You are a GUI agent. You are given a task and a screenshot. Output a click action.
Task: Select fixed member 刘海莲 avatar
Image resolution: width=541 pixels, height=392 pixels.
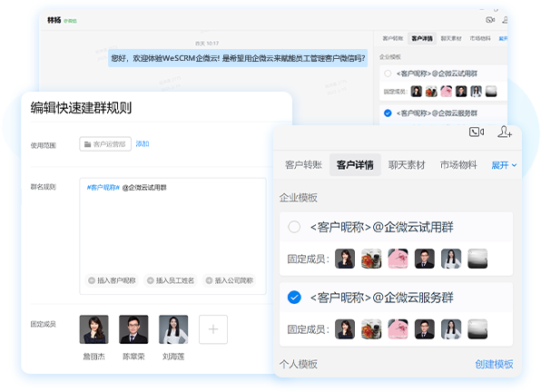click(x=173, y=329)
